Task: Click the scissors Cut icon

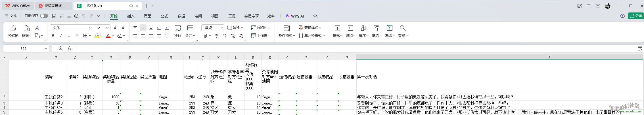Action: click(37, 28)
